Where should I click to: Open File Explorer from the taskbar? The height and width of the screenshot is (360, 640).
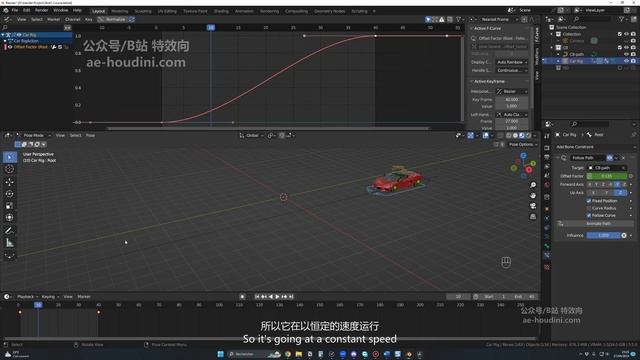[x=299, y=354]
